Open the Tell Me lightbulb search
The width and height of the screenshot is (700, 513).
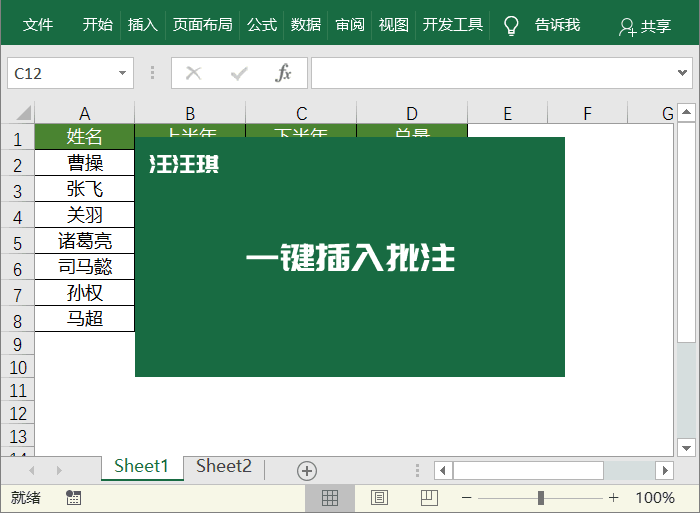pos(511,25)
